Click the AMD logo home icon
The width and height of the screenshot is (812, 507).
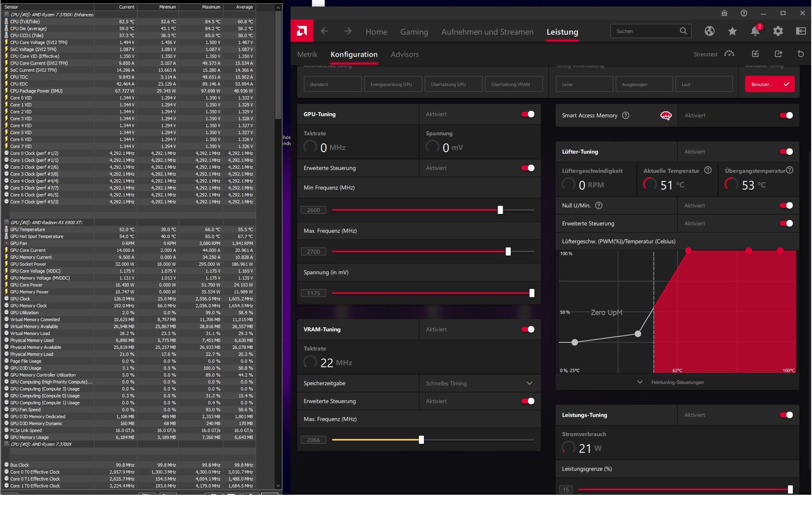click(x=302, y=31)
